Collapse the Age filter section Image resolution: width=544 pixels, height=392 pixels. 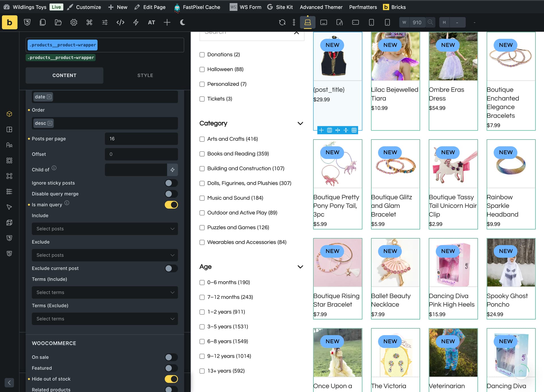300,267
